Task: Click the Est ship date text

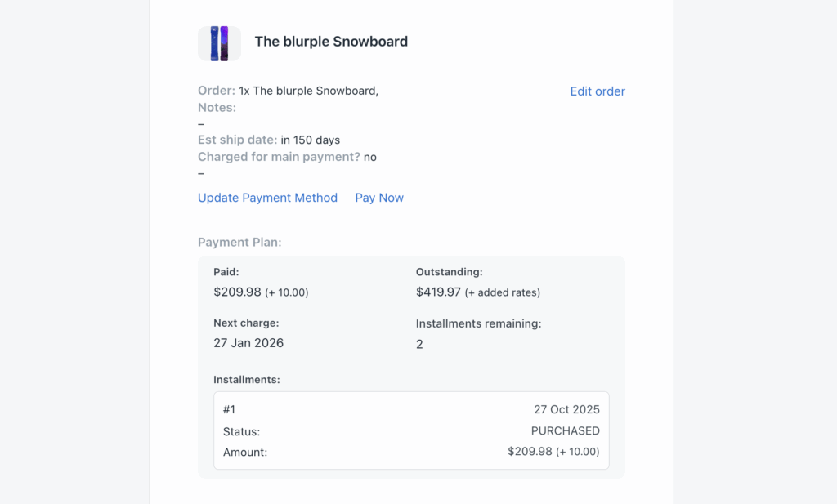Action: click(x=268, y=140)
